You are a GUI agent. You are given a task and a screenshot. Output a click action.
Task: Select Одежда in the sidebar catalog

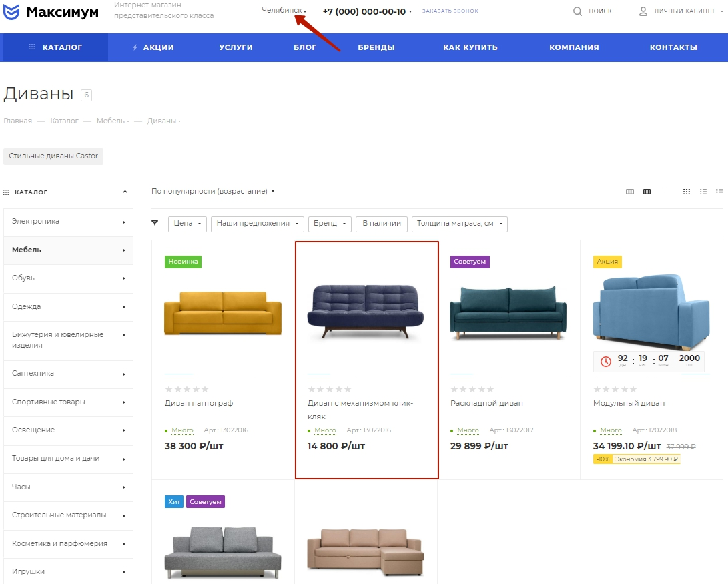[x=68, y=307]
